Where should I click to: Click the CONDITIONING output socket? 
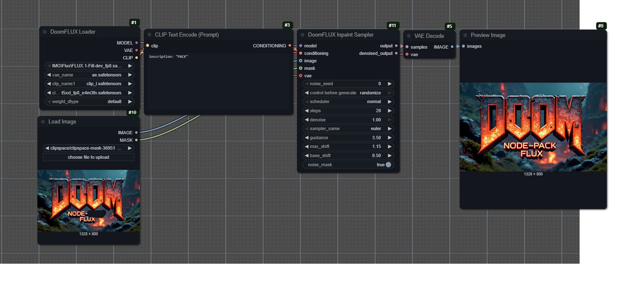[x=290, y=46]
